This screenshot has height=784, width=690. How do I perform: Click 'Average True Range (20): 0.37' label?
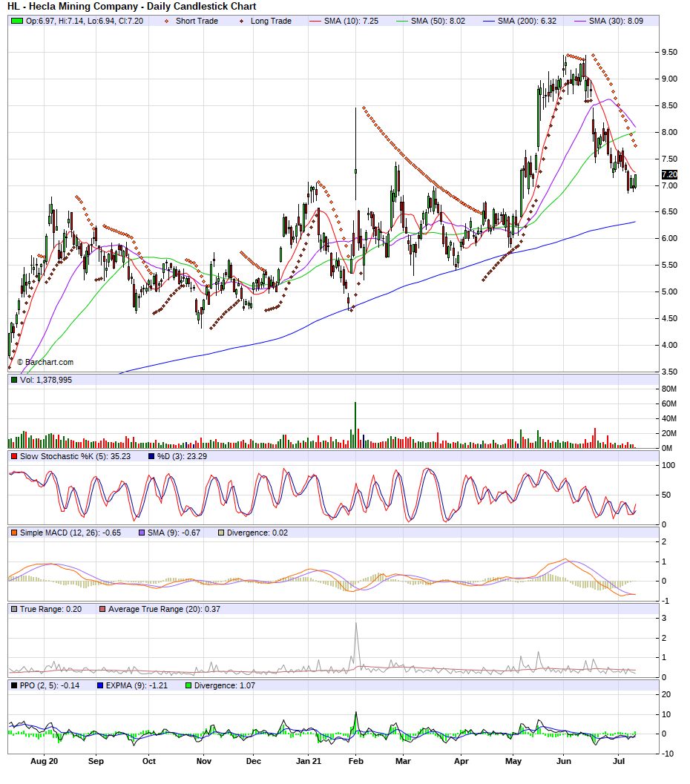click(x=164, y=610)
